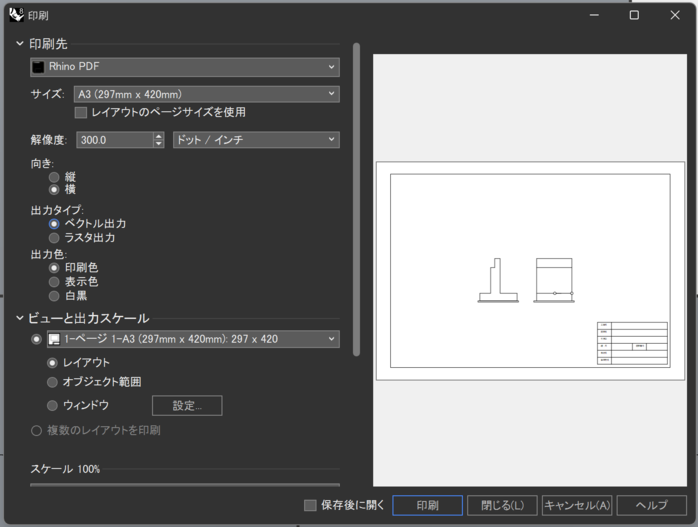Click the キャンセル(A) button
The image size is (698, 527).
pyautogui.click(x=577, y=505)
